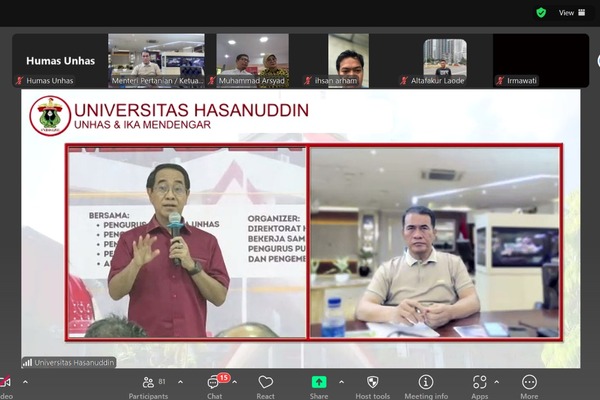Click the left speaker video frame
The height and width of the screenshot is (400, 600).
[186, 242]
